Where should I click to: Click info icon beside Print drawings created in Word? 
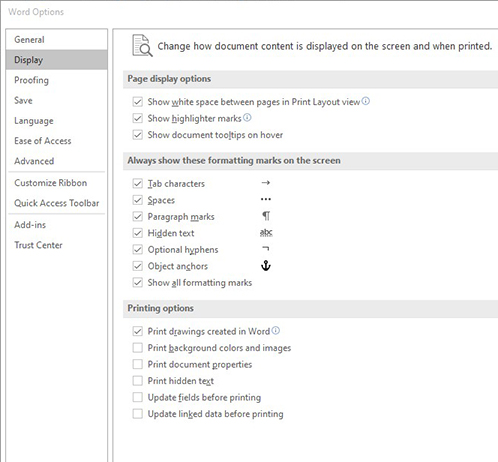(x=276, y=330)
